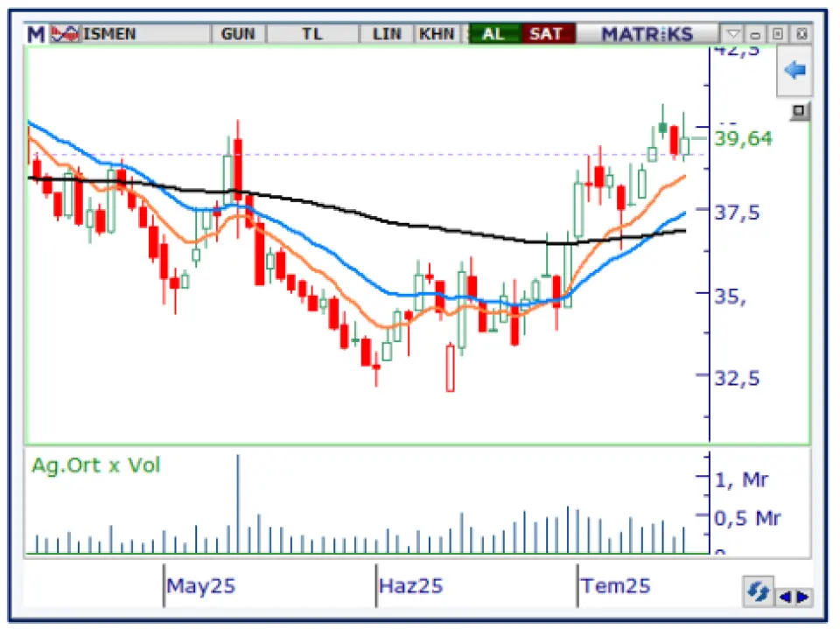Screen dimensions: 840x629
Task: Click the May25 date label
Action: (201, 585)
